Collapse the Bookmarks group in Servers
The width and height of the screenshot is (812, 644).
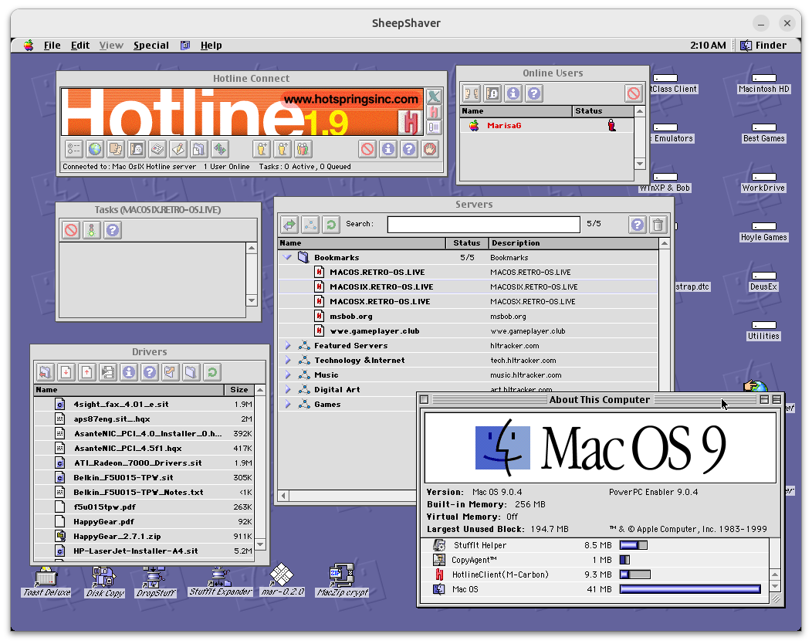click(x=287, y=257)
